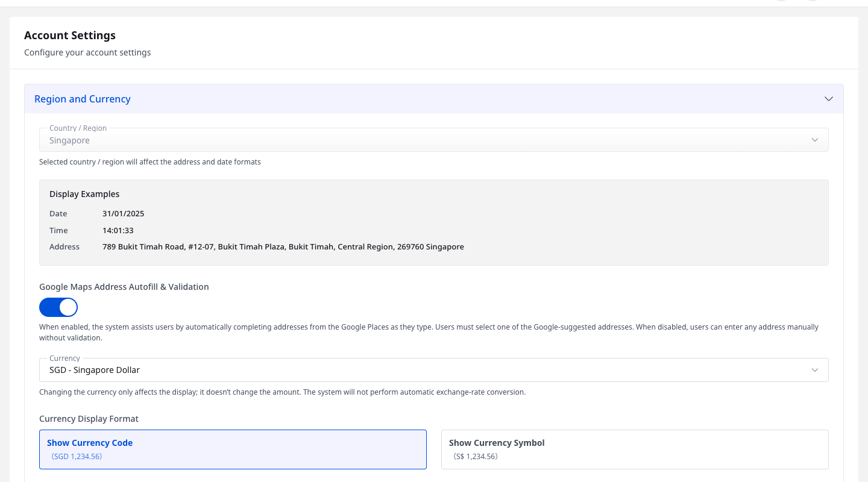
Task: Click the Currency Display Format label
Action: pyautogui.click(x=89, y=419)
